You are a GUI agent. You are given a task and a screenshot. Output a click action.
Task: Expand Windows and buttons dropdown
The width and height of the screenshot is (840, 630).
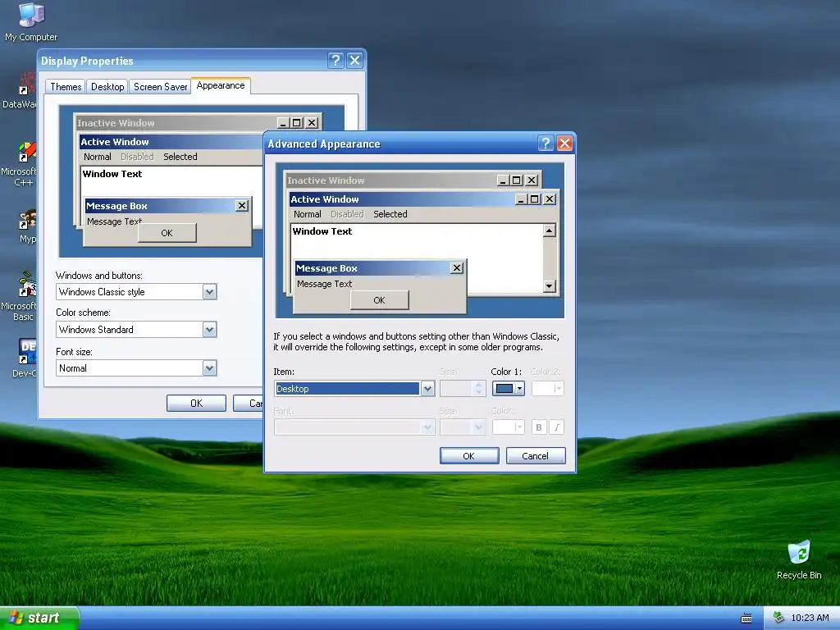pos(209,292)
